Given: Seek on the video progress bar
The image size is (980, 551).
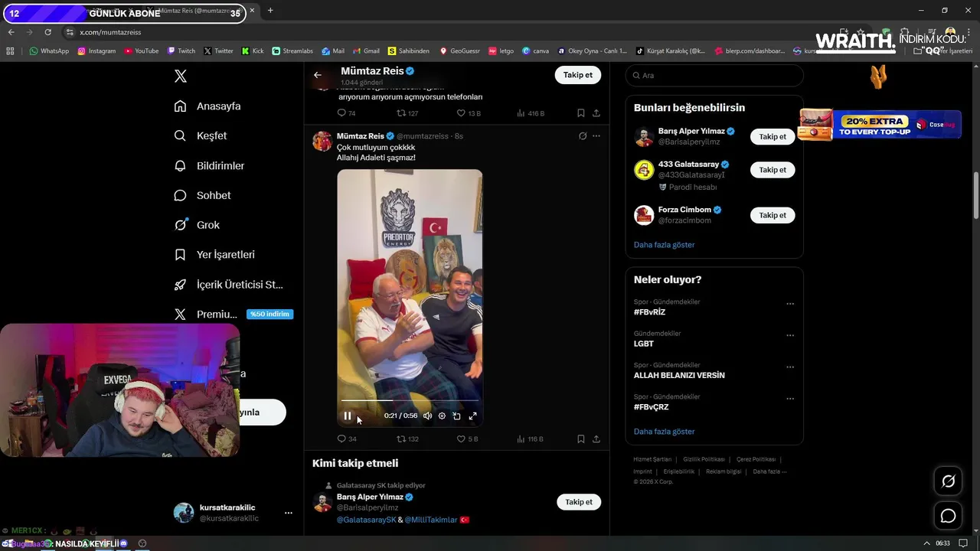Looking at the screenshot, I should click(410, 400).
